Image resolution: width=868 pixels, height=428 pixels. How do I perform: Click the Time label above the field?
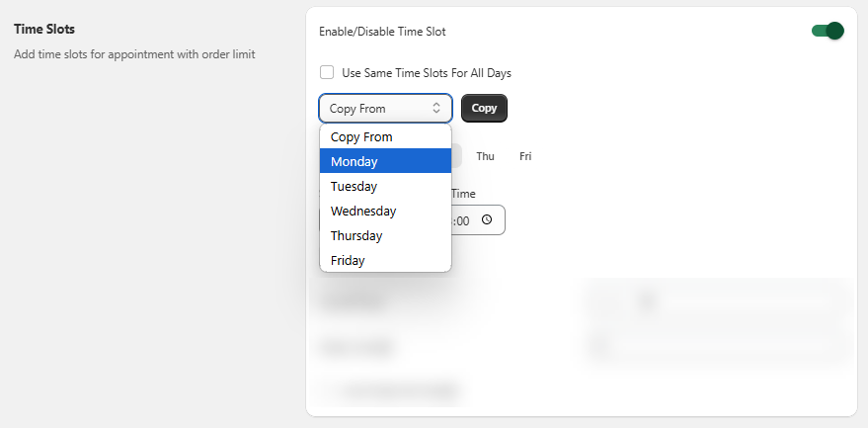(x=463, y=195)
